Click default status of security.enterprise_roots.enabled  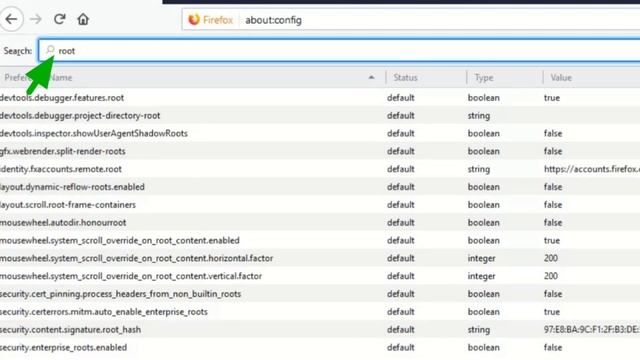(x=400, y=347)
